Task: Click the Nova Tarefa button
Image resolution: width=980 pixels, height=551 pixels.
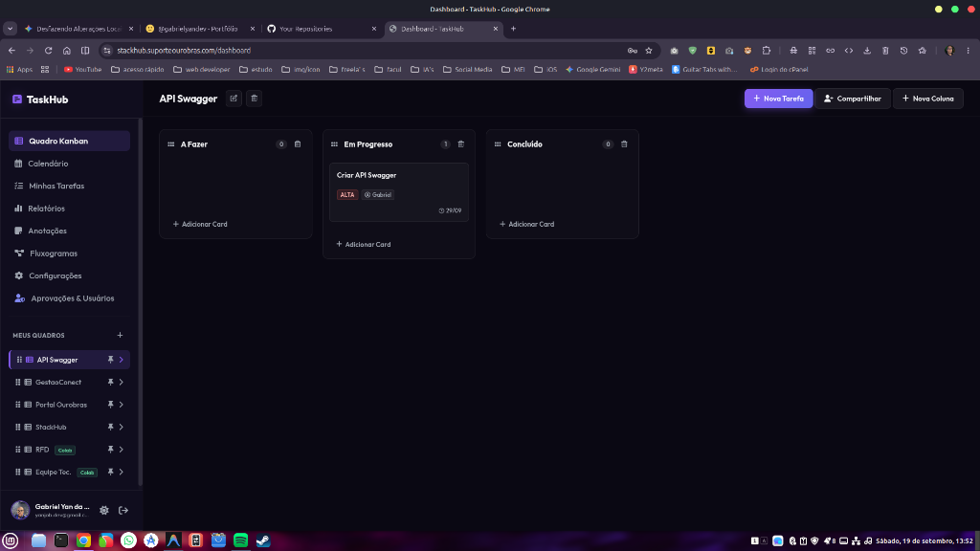Action: click(778, 99)
